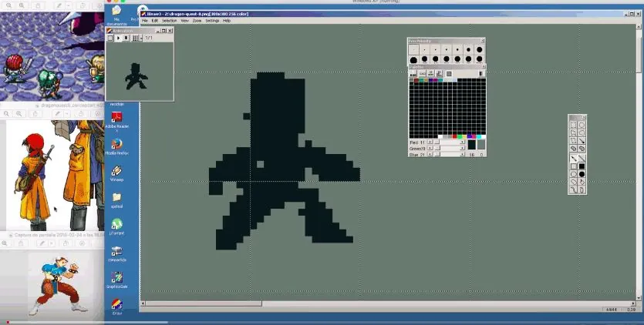The width and height of the screenshot is (644, 325).
Task: Choose the filled black rectangle tool
Action: click(x=582, y=166)
